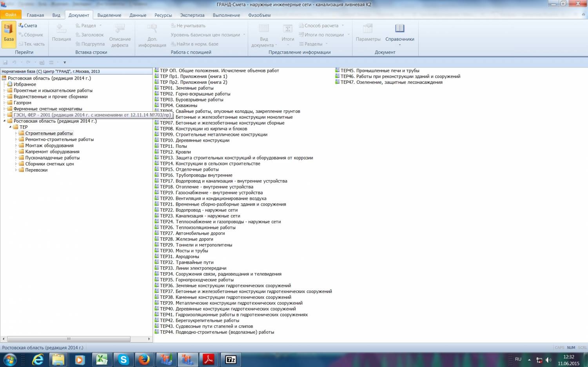
Task: Expand the Перевозки tree node
Action: pyautogui.click(x=16, y=170)
